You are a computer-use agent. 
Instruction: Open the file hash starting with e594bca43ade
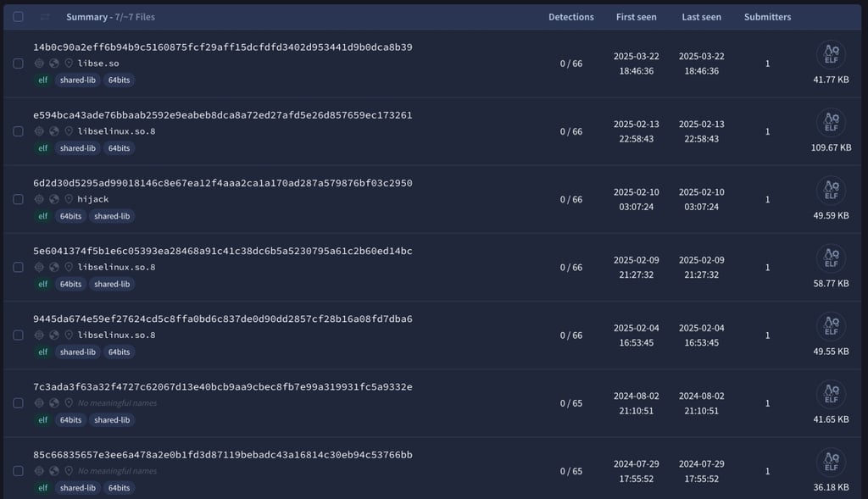click(223, 115)
